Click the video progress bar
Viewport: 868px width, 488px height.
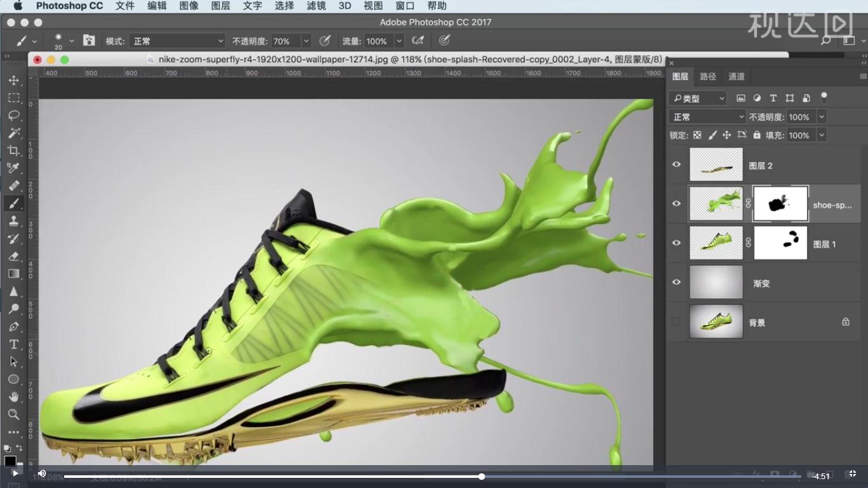click(431, 476)
